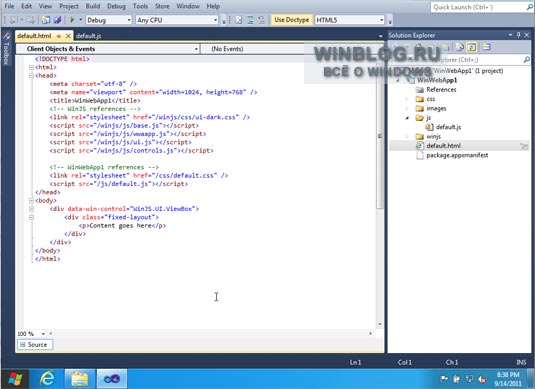535x389 pixels.
Task: Select package.appxmanifest in Solution Explorer
Action: tap(457, 155)
